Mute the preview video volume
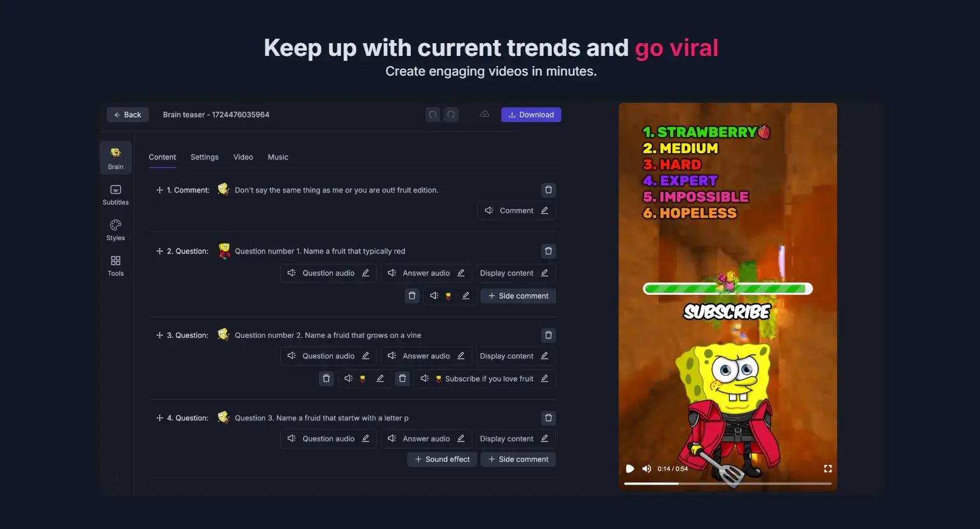Screen dimensions: 980x529 pyautogui.click(x=647, y=469)
